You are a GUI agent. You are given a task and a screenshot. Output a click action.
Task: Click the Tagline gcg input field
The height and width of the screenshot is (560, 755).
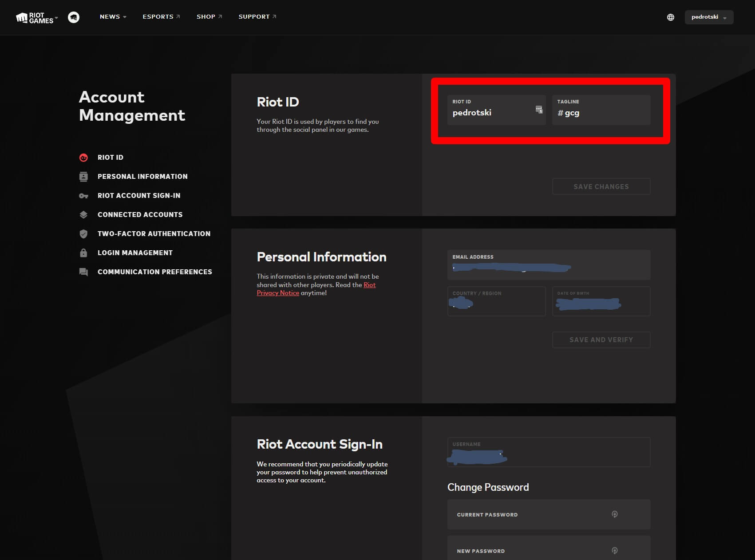click(x=601, y=110)
